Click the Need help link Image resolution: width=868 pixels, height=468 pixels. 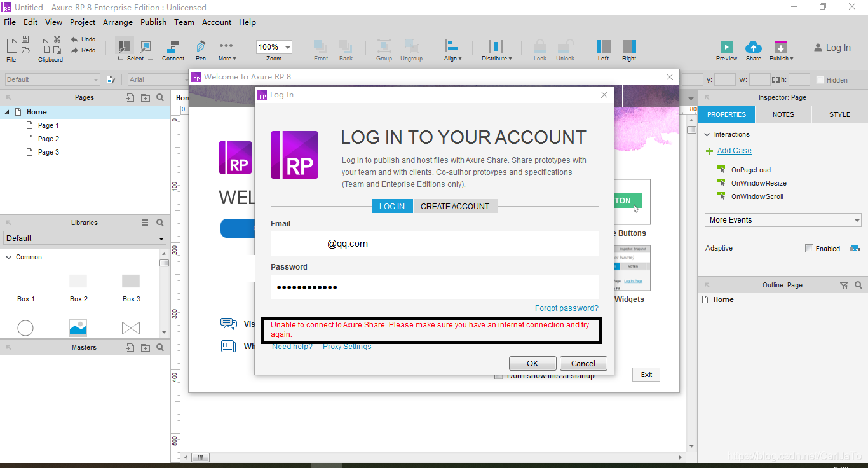292,347
